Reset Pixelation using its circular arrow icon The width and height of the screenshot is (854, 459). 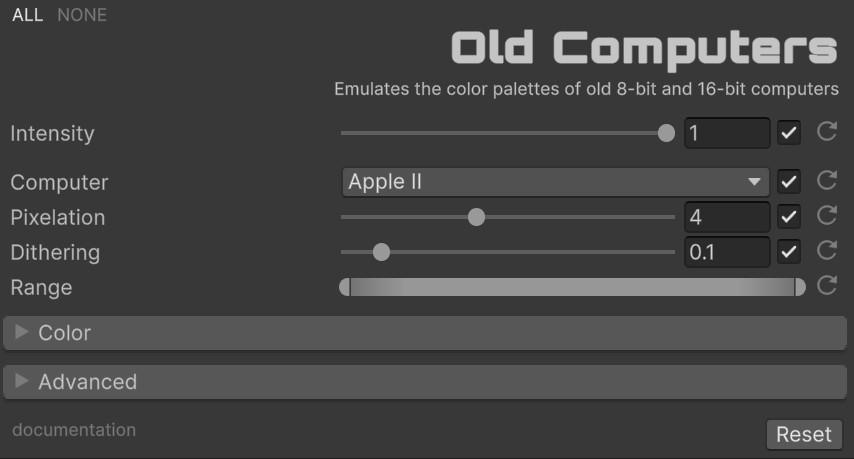pos(826,216)
